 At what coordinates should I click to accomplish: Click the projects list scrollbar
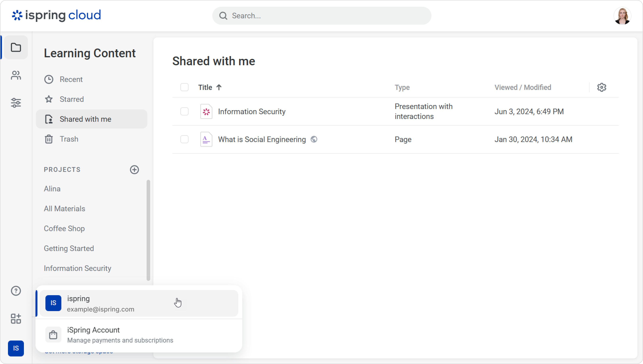pos(148,230)
